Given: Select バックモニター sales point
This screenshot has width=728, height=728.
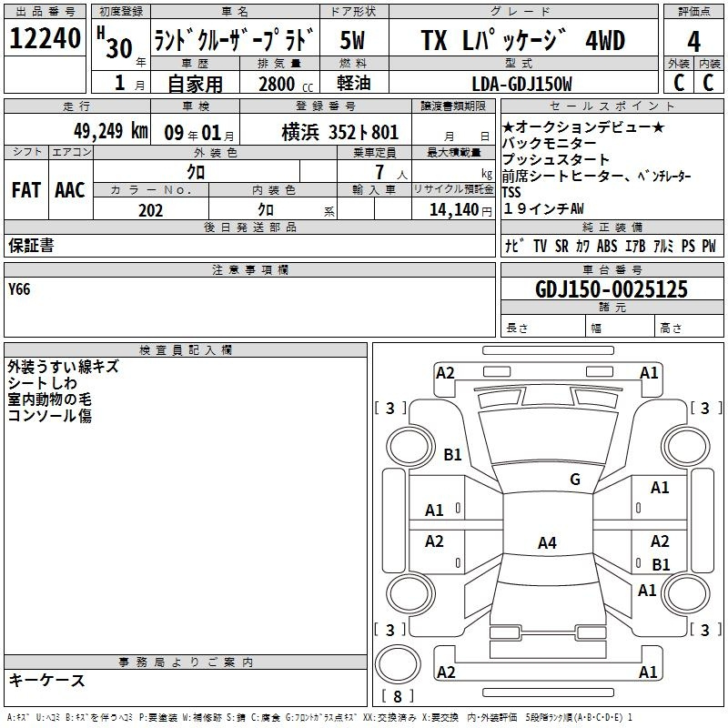Looking at the screenshot, I should [x=549, y=144].
